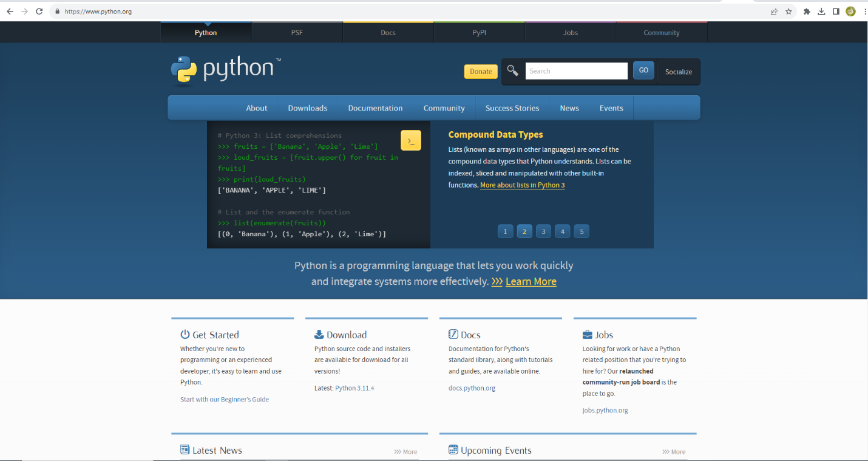868x461 pixels.
Task: Reload the page with browser refresh icon
Action: click(39, 12)
